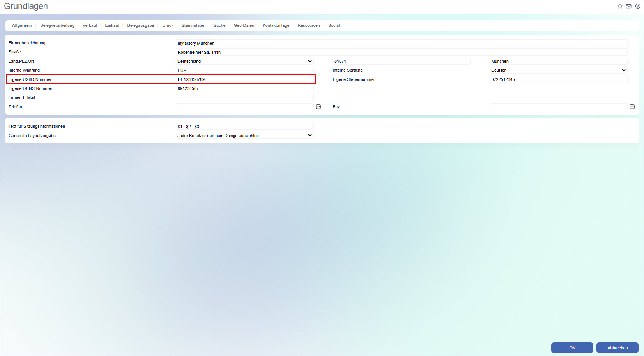The width and height of the screenshot is (644, 356).
Task: Click the Telefon input field
Action: click(x=245, y=107)
